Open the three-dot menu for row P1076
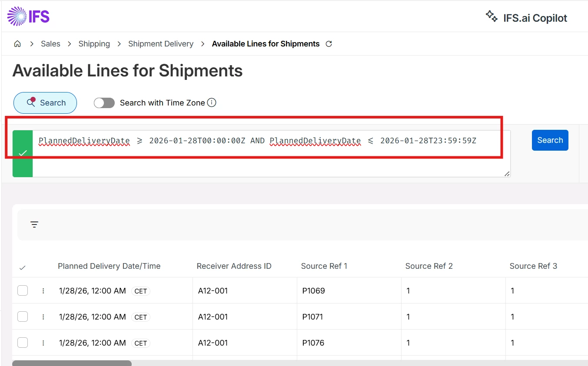The height and width of the screenshot is (366, 588). 43,343
